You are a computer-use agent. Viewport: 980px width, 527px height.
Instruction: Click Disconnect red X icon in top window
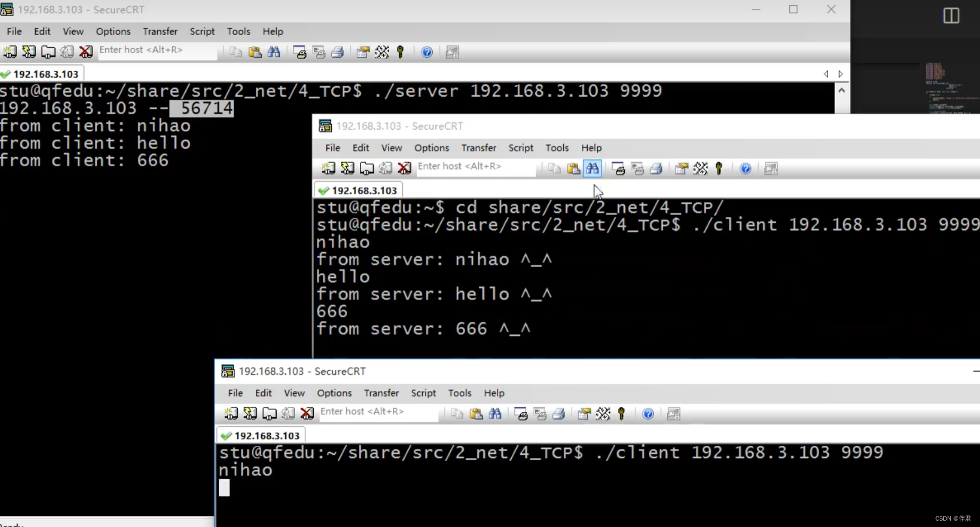[x=86, y=52]
